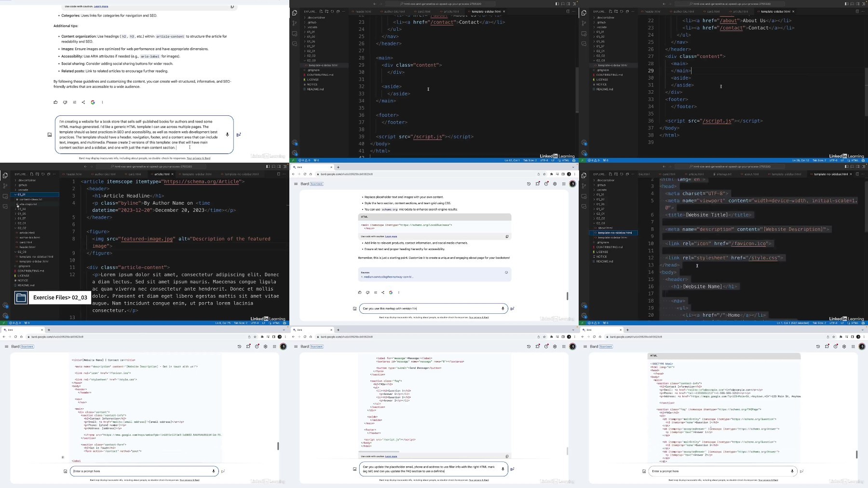
Task: Toggle bottom panel in template-no-sidebar.html window
Action: tap(852, 167)
